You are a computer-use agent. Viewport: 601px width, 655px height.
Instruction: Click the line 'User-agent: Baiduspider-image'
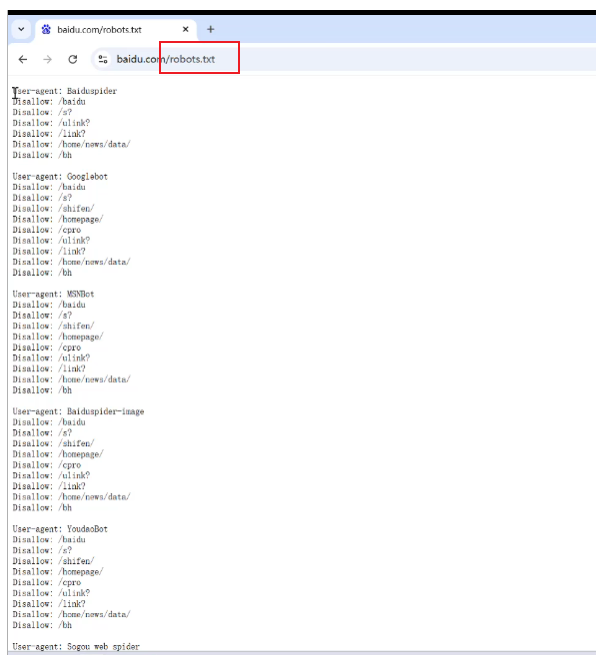click(x=79, y=411)
